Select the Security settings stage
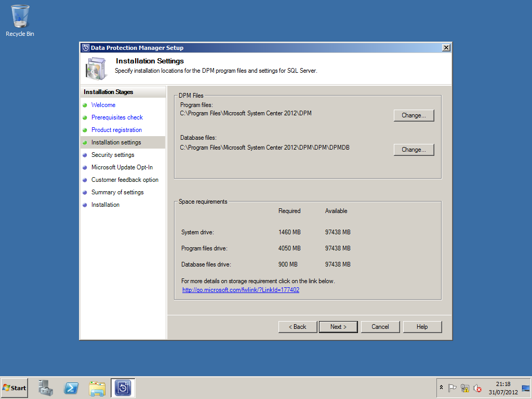The image size is (532, 399). [113, 155]
